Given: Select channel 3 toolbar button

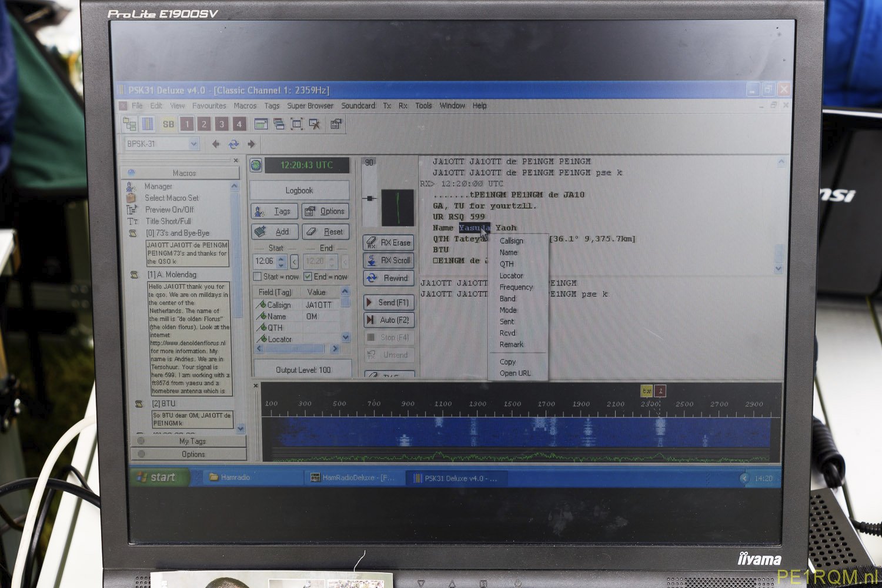Looking at the screenshot, I should click(222, 124).
